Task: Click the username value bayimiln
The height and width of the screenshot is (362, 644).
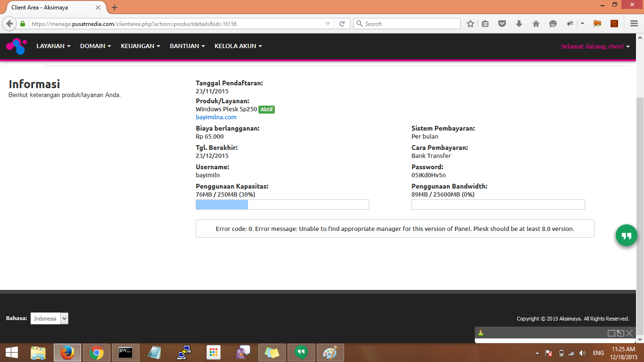Action: point(208,175)
